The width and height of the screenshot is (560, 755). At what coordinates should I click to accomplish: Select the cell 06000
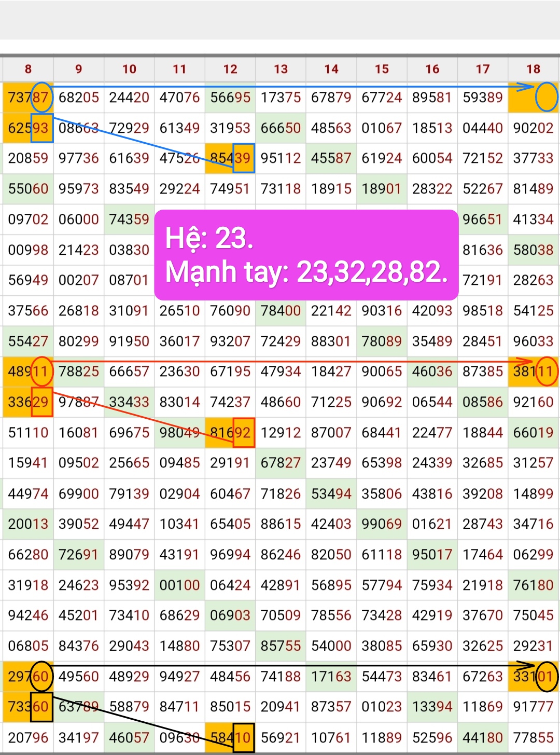[x=79, y=219]
